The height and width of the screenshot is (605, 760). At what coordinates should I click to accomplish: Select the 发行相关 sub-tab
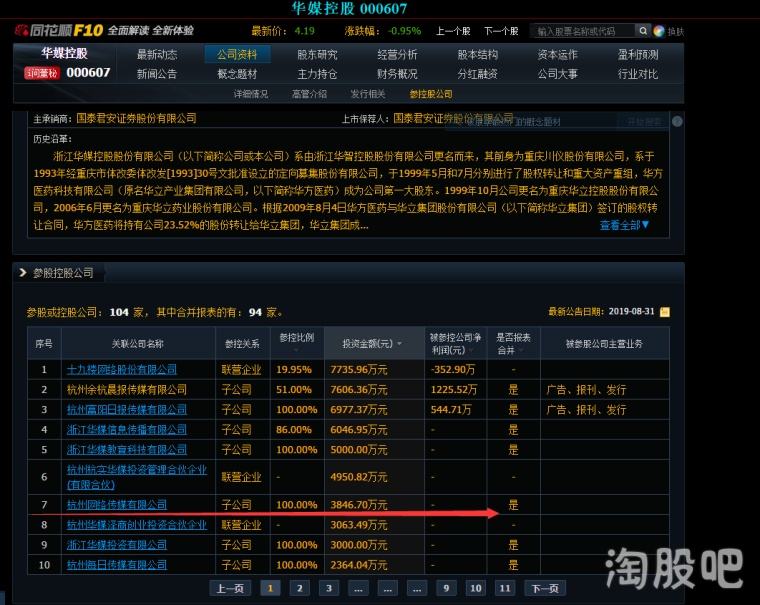click(368, 94)
